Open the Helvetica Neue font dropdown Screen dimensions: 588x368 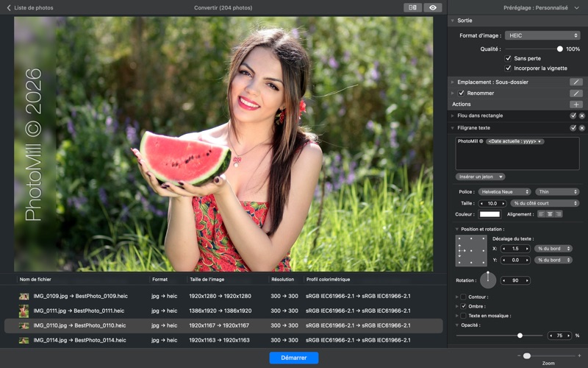504,192
